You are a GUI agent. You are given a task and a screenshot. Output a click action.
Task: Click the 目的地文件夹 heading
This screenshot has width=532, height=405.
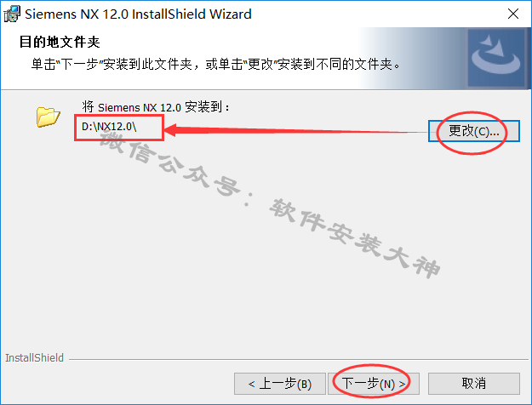[60, 42]
